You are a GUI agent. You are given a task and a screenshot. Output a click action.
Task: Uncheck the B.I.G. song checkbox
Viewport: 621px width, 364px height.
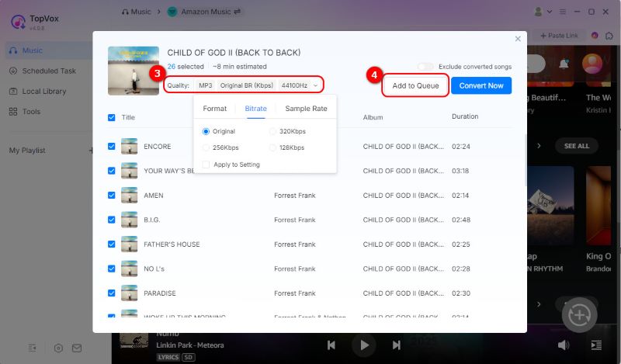(x=111, y=220)
